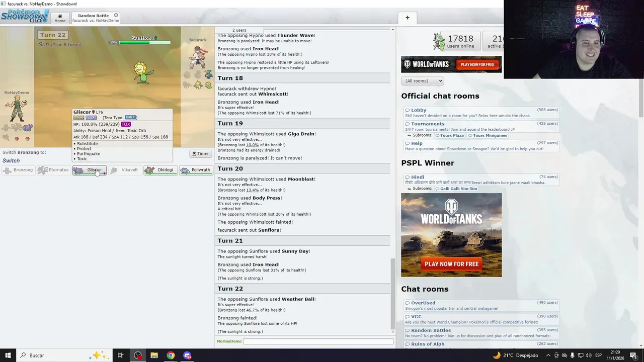Open the Home tab

pos(60,18)
